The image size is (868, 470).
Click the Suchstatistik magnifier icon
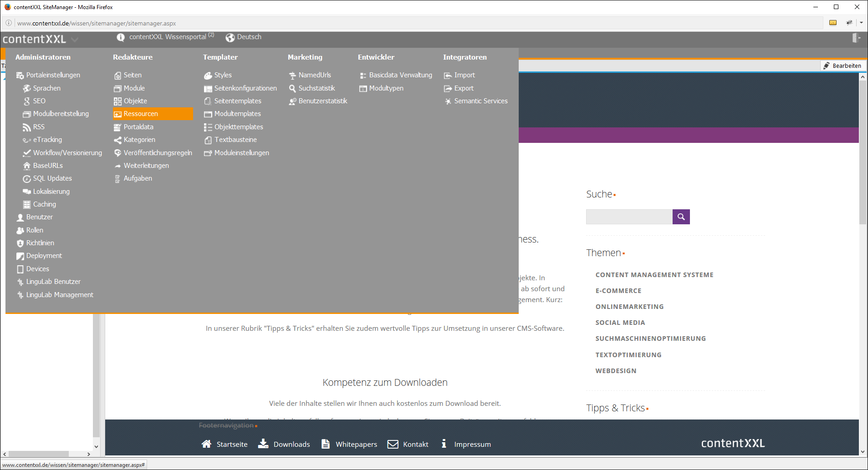(292, 88)
